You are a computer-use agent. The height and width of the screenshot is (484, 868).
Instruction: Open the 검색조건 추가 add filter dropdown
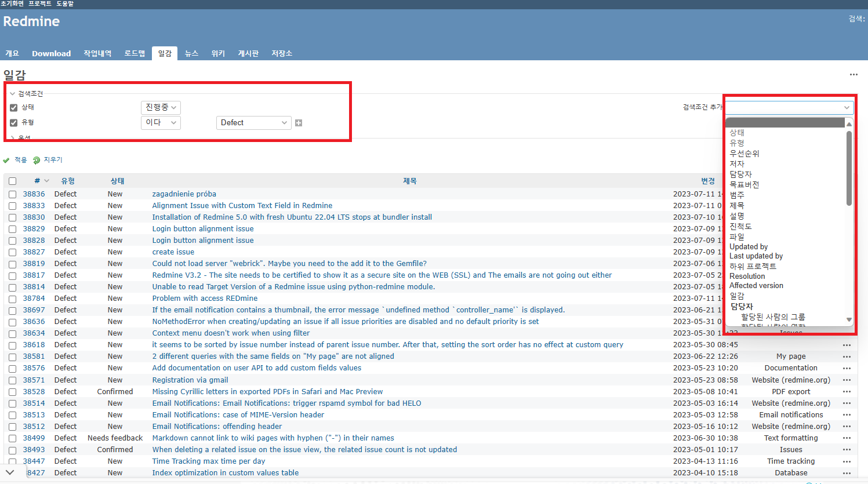tap(790, 107)
